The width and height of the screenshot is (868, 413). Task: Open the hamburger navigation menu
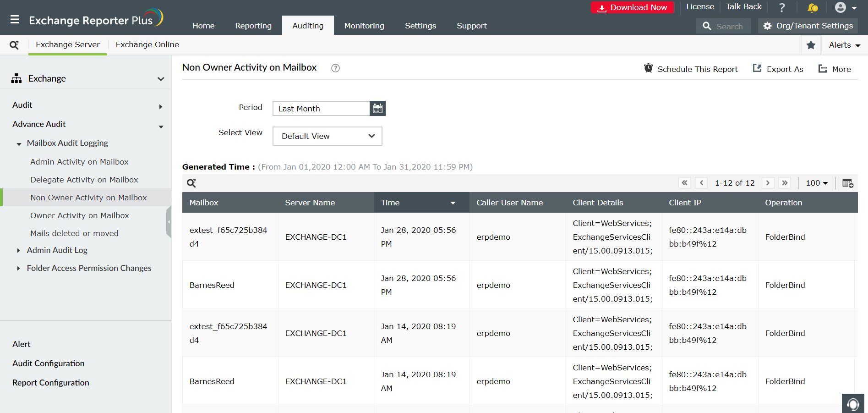click(x=15, y=20)
